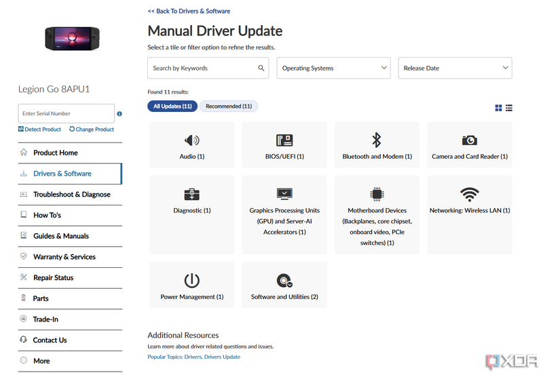Open Guides & Manuals page
This screenshot has height=392, width=560.
pyautogui.click(x=70, y=236)
